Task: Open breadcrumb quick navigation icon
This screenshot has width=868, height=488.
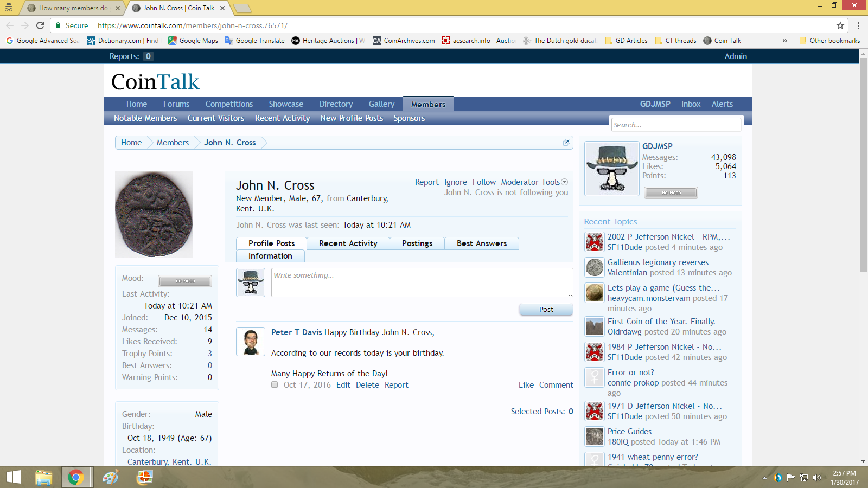Action: [x=566, y=142]
